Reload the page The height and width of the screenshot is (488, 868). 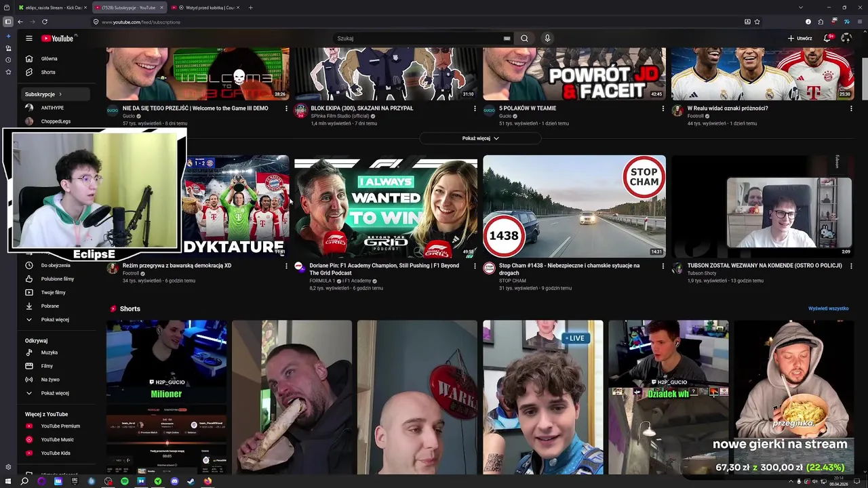pos(44,22)
